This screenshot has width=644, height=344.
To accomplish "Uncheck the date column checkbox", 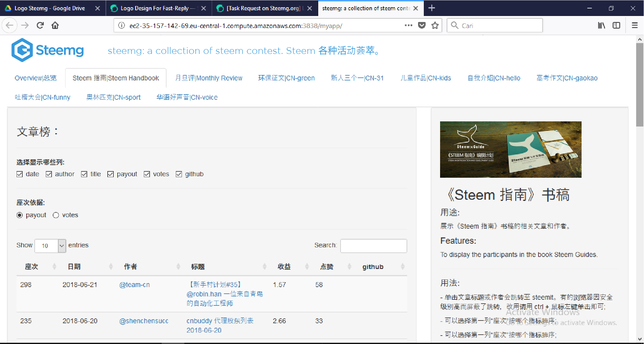I will [20, 174].
